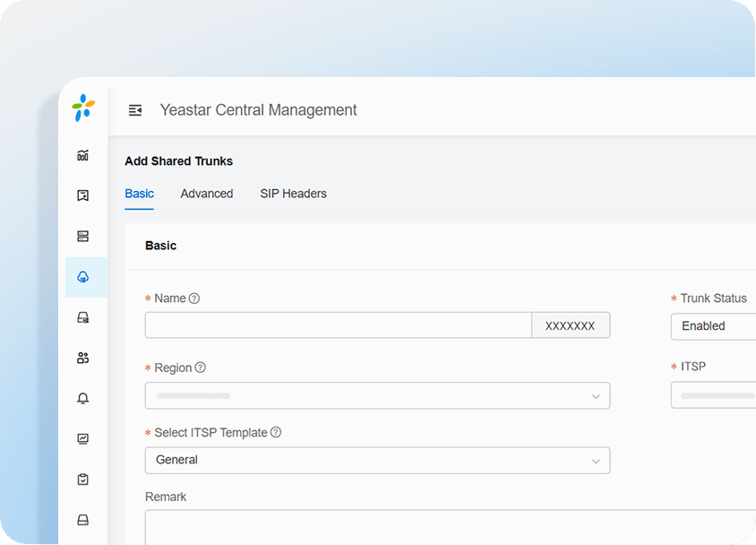This screenshot has height=545, width=756.
Task: Switch to the Advanced tab
Action: click(207, 194)
